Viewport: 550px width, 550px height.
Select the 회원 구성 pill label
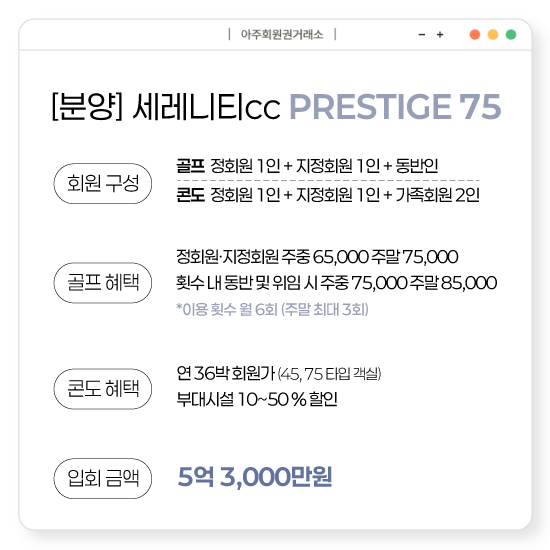[103, 183]
